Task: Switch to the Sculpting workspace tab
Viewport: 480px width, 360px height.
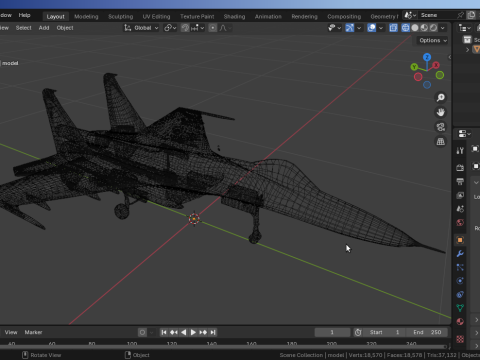Action: tap(120, 16)
